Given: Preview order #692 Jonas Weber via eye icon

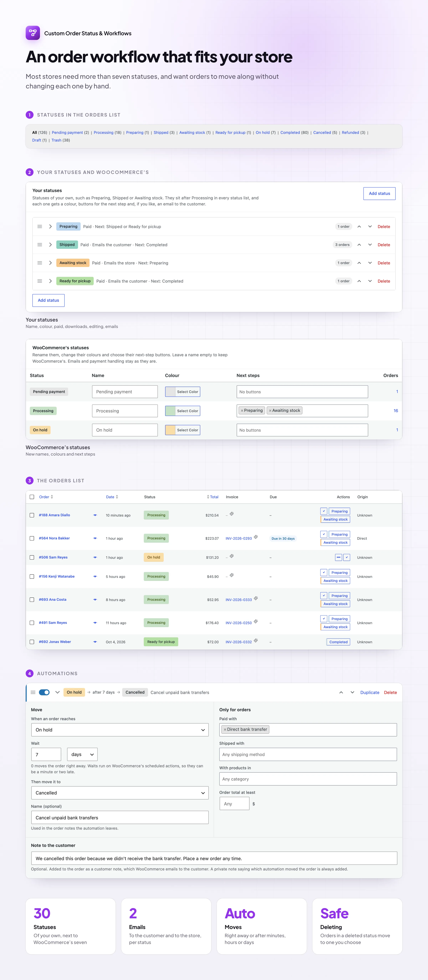Looking at the screenshot, I should (x=95, y=642).
